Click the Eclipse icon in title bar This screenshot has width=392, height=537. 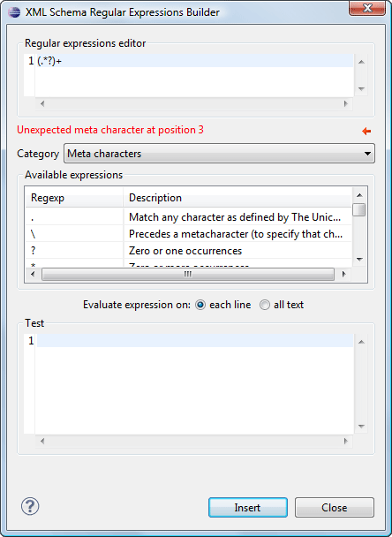[14, 12]
